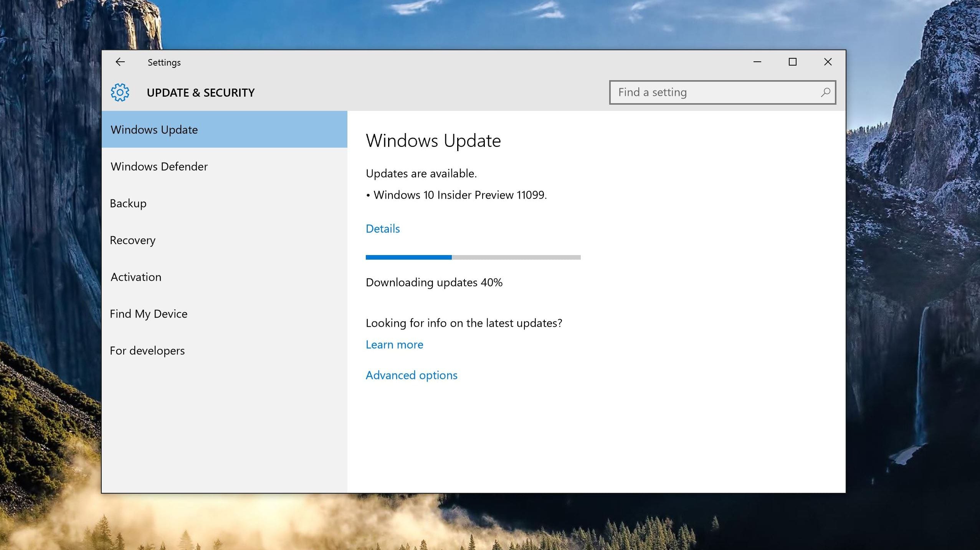Open the Recovery settings page
This screenshot has width=980, height=550.
[133, 240]
